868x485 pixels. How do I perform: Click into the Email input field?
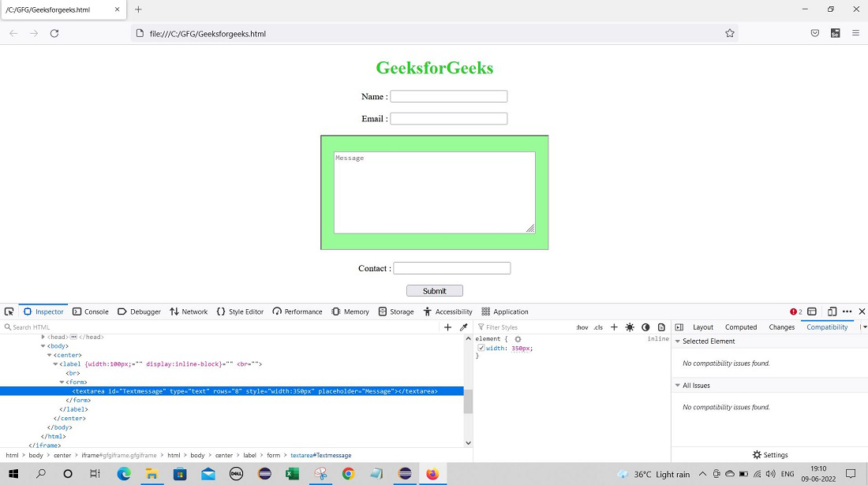(449, 119)
